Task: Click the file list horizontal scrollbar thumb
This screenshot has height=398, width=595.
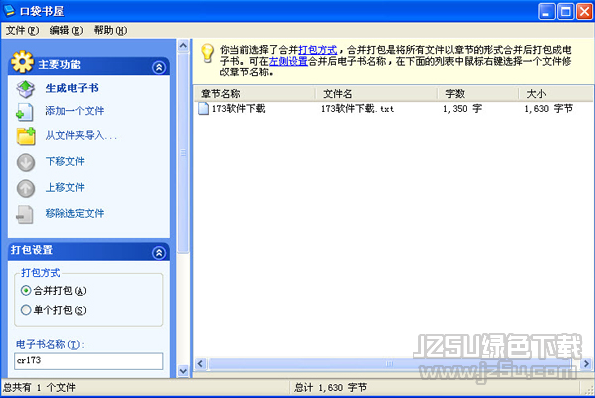Action: 390,364
